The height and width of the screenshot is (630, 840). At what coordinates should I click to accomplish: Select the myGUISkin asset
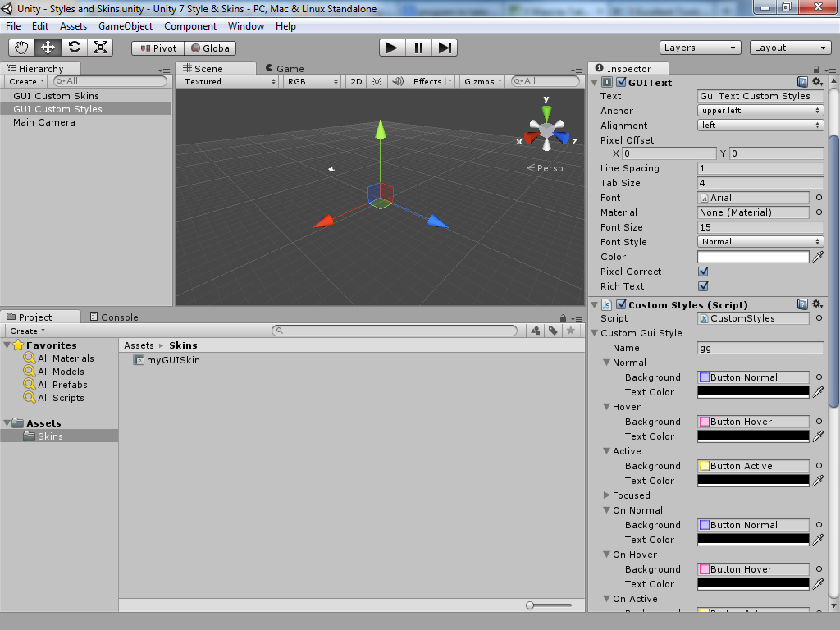[167, 360]
